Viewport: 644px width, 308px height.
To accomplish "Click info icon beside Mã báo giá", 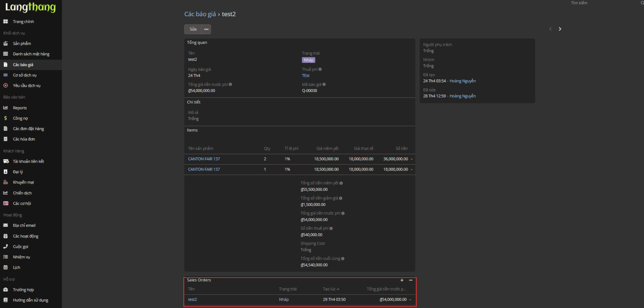I will [324, 84].
